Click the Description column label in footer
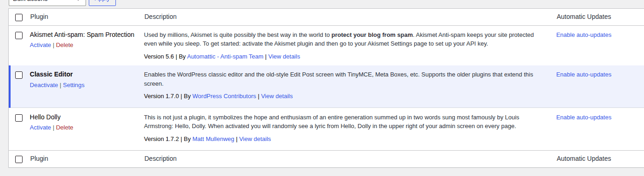The width and height of the screenshot is (644, 176). tap(161, 158)
